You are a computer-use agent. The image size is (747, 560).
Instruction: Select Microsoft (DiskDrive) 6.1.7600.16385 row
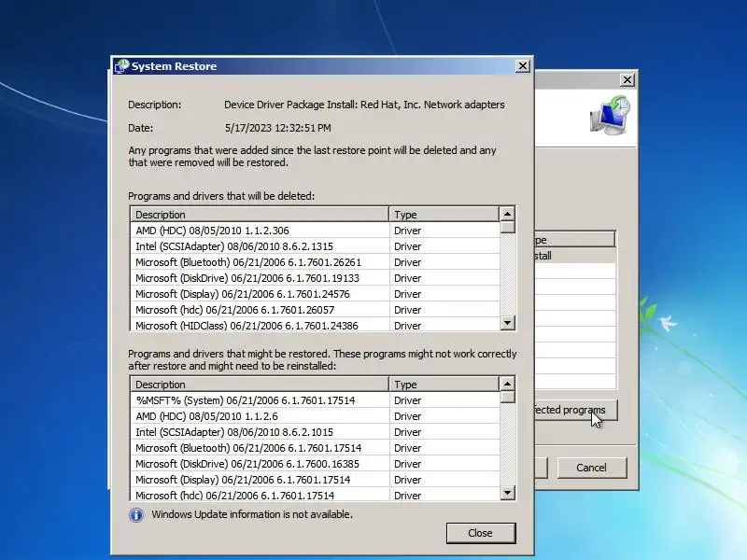point(315,464)
